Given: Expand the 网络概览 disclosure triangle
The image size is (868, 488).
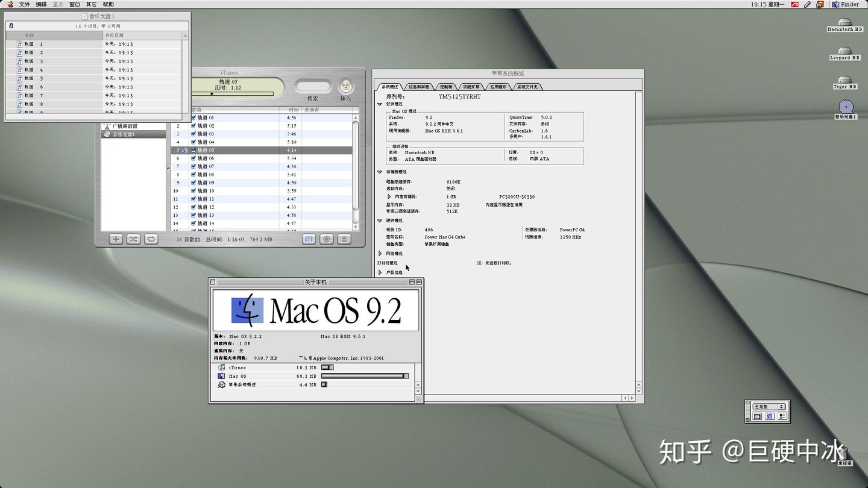Looking at the screenshot, I should [x=380, y=254].
